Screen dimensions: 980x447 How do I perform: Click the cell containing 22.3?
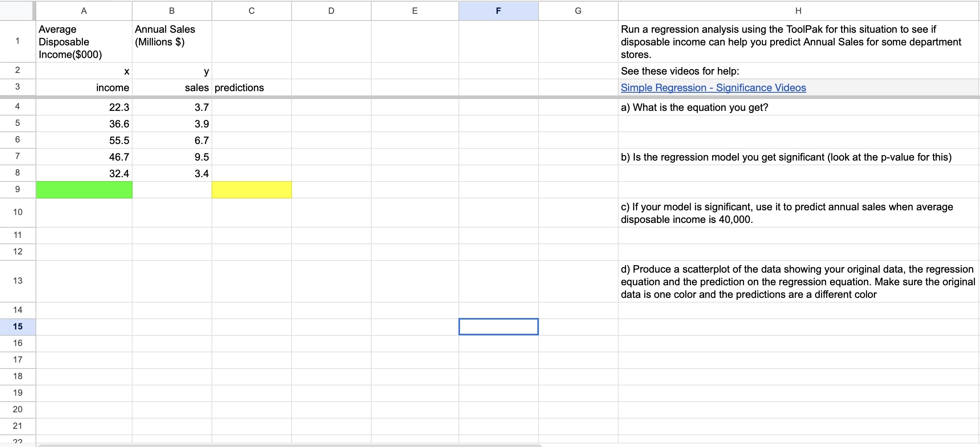[x=84, y=107]
